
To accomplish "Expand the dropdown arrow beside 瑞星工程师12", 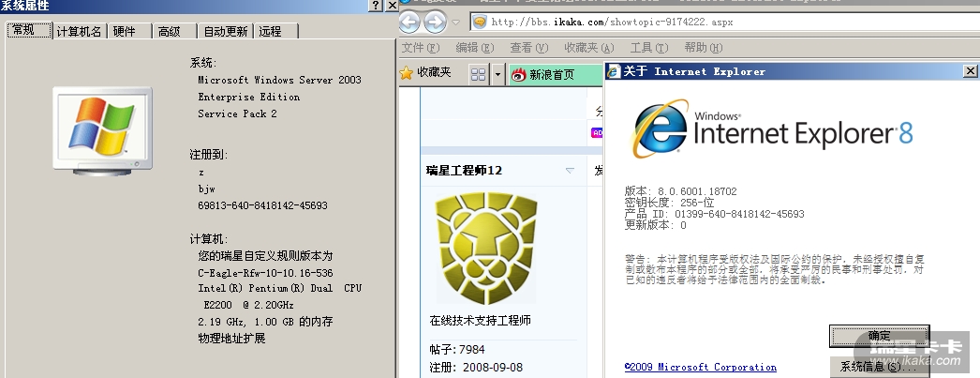I will pyautogui.click(x=570, y=170).
